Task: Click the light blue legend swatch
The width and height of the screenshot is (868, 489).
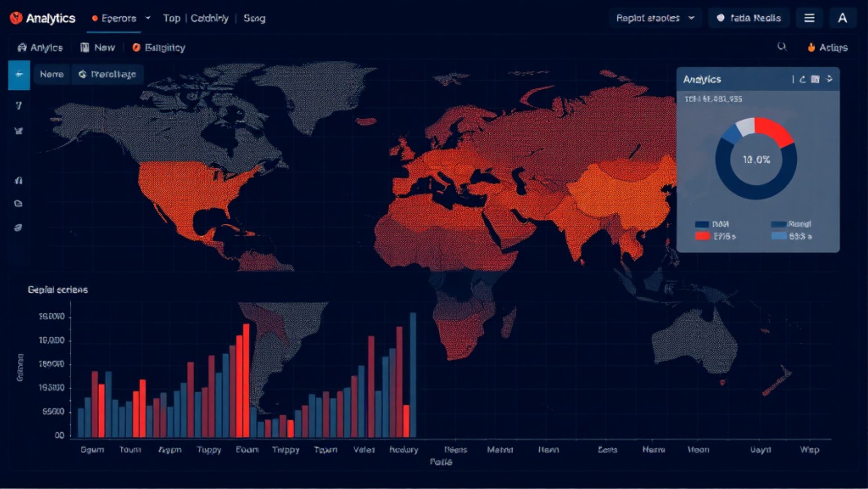Action: pos(779,236)
